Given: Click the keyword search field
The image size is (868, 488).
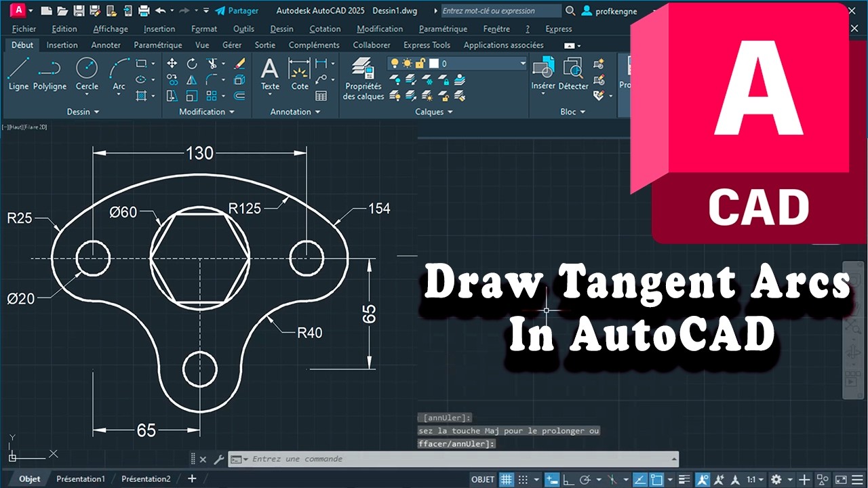Looking at the screenshot, I should pos(500,11).
